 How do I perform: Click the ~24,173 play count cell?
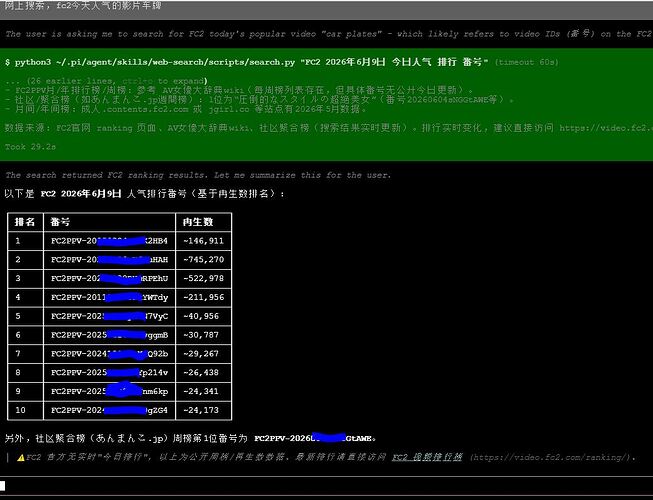coord(204,410)
